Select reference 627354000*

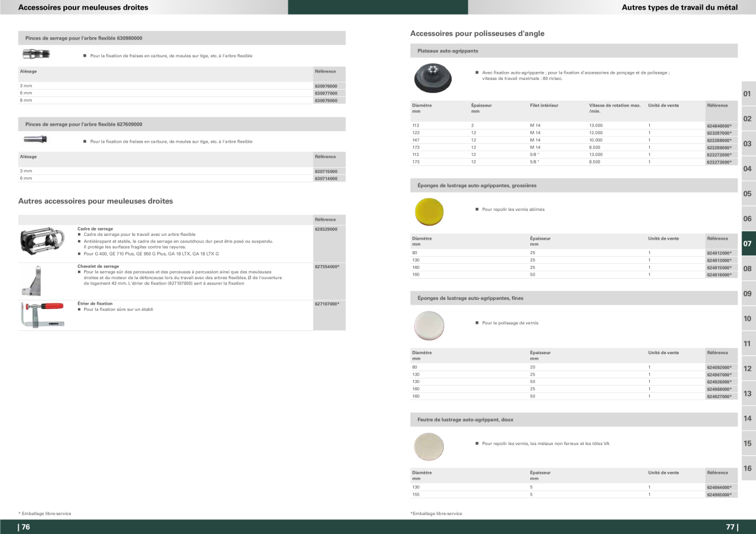point(327,266)
